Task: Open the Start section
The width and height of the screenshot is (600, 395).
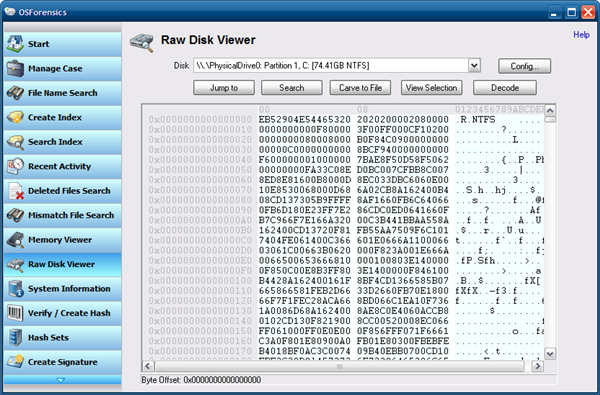Action: pyautogui.click(x=62, y=44)
